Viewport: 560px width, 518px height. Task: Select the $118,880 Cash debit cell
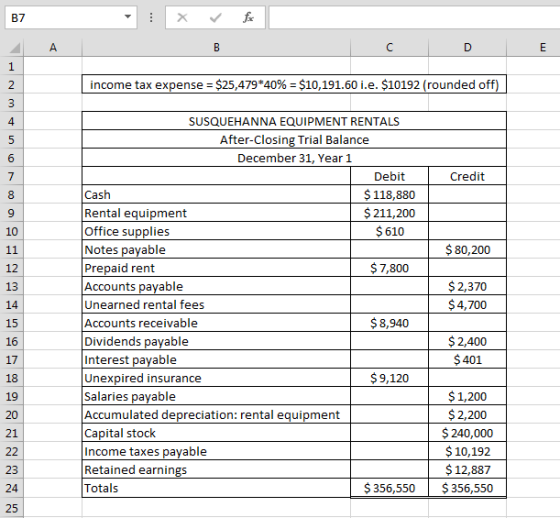pyautogui.click(x=389, y=195)
